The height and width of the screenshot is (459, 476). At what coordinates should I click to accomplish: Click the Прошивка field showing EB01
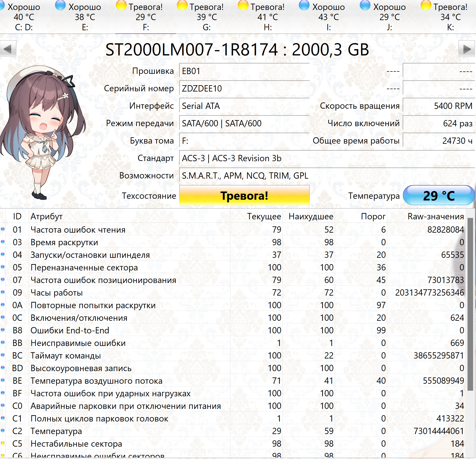[x=244, y=71]
